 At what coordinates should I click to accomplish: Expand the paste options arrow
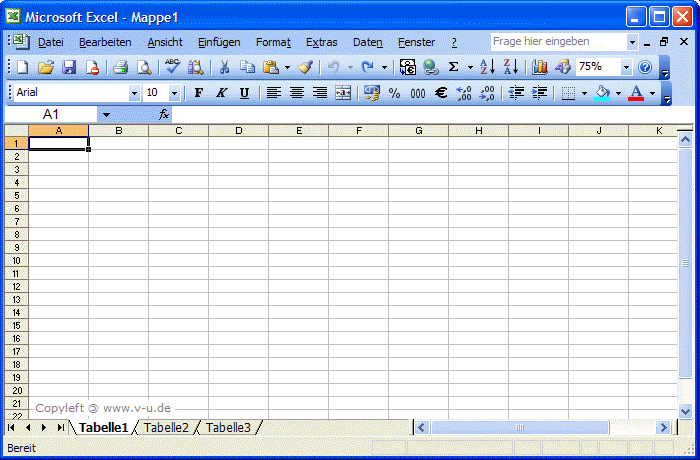tap(287, 67)
